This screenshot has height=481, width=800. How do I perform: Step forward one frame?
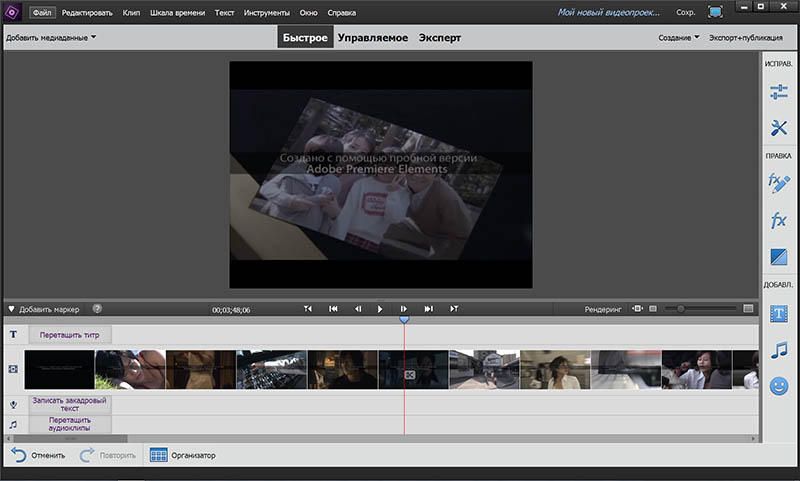click(404, 309)
